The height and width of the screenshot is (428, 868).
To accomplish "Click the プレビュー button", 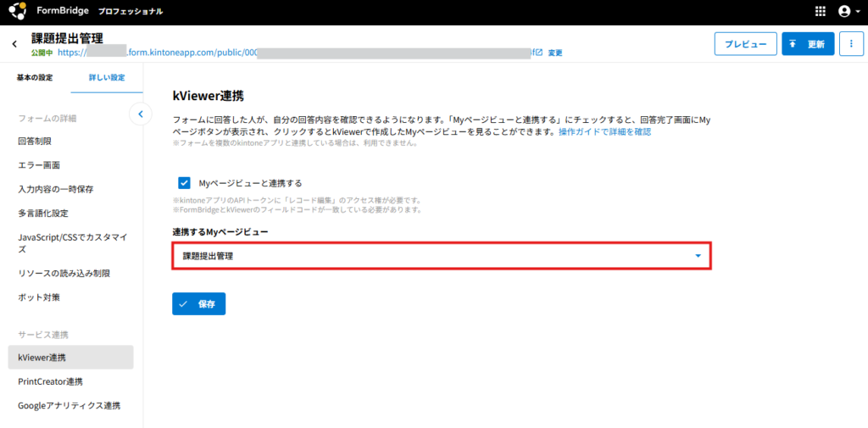I will tap(745, 44).
